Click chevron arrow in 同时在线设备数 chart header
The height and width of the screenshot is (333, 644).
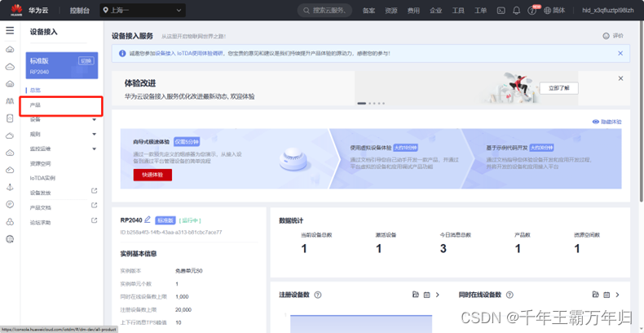[x=617, y=295]
